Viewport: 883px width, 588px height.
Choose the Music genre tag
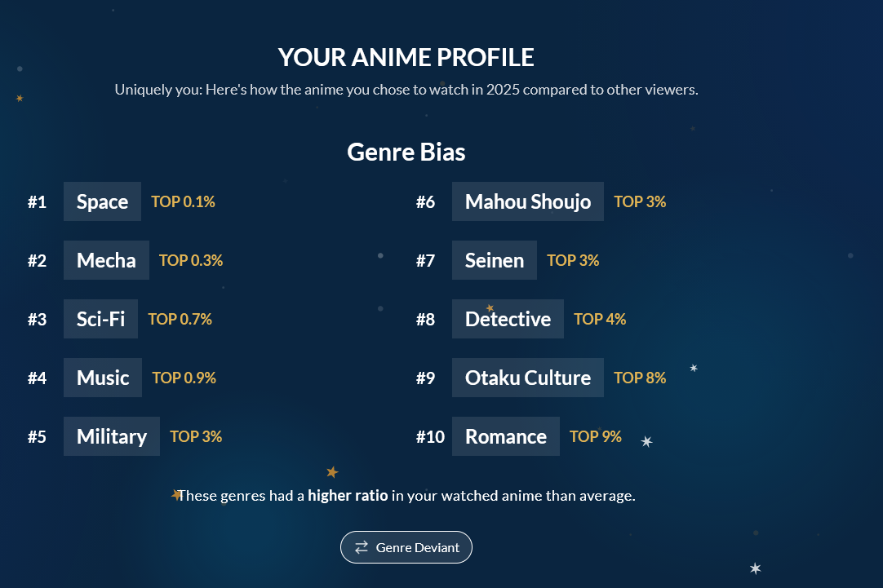pyautogui.click(x=103, y=378)
